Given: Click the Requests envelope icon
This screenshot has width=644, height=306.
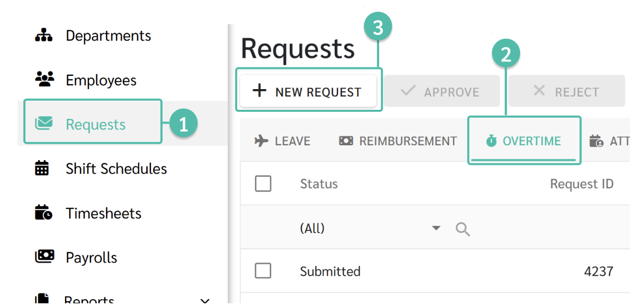Looking at the screenshot, I should pos(44,124).
